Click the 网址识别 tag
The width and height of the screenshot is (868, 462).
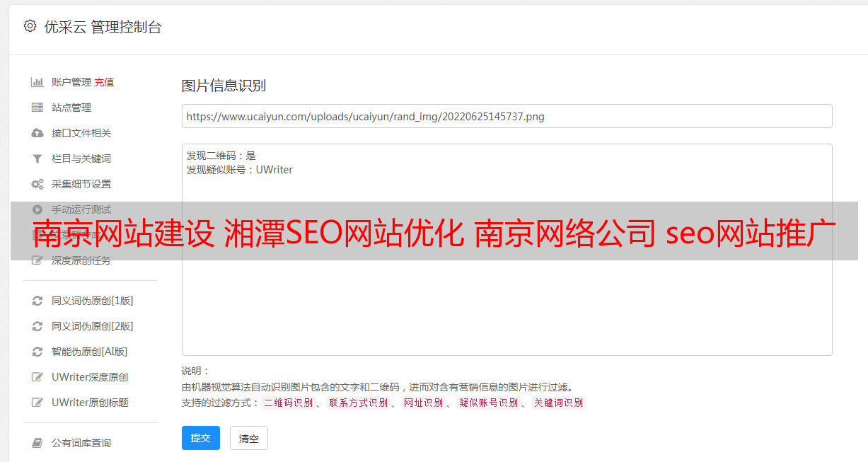(x=423, y=403)
